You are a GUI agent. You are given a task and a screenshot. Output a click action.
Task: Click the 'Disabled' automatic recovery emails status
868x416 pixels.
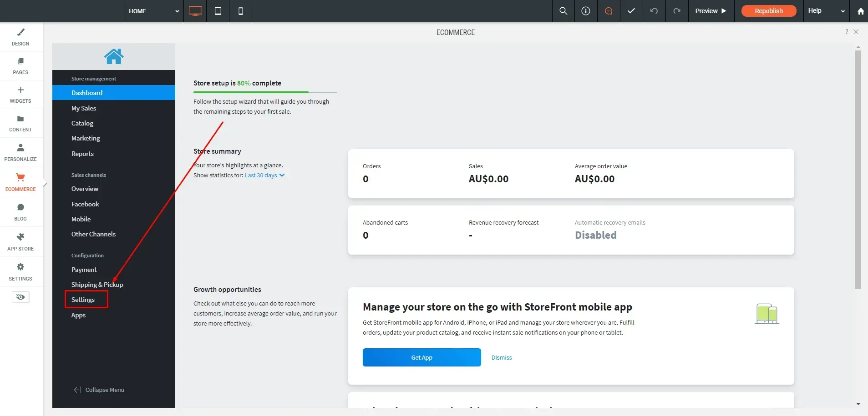pos(595,235)
